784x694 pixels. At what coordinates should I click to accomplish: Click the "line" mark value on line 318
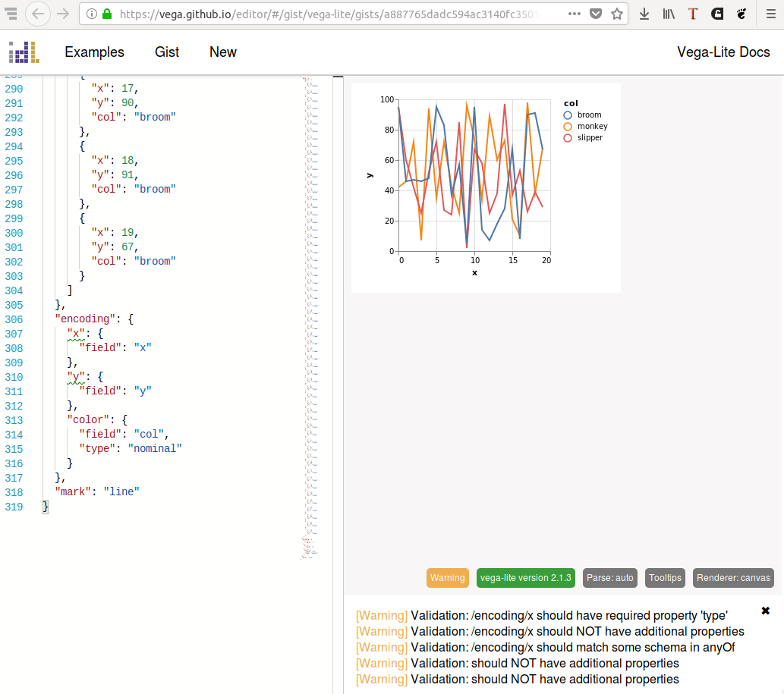click(121, 491)
